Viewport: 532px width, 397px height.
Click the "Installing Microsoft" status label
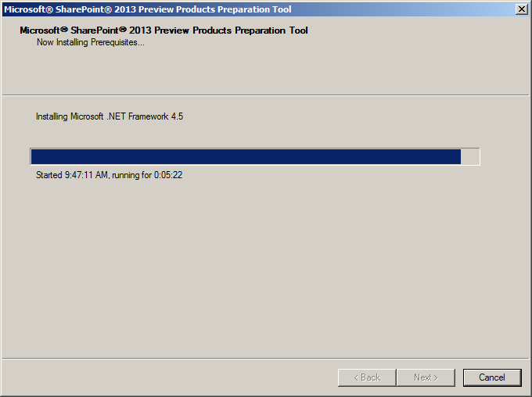(70, 116)
